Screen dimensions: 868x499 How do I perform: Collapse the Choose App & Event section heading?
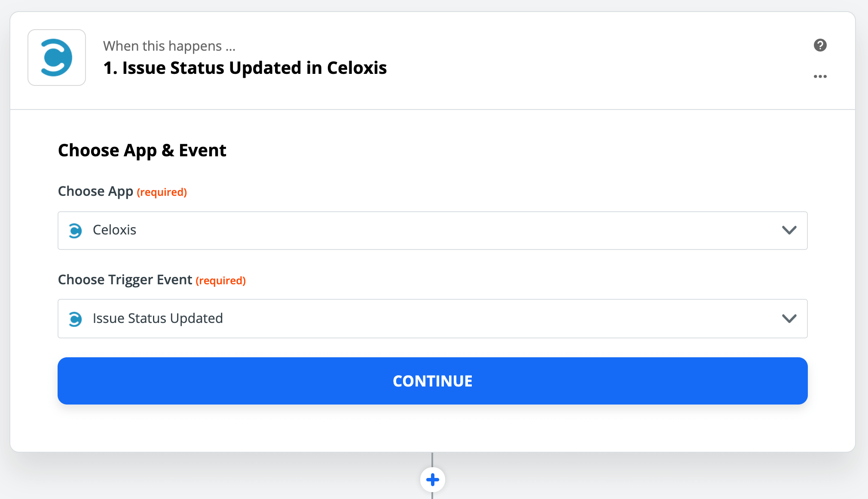142,150
